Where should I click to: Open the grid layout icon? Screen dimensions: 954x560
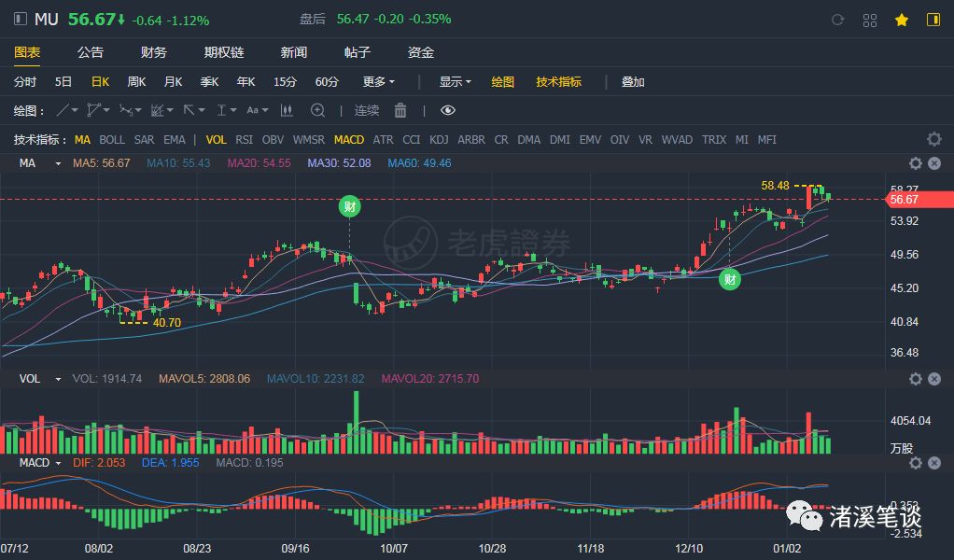point(870,20)
